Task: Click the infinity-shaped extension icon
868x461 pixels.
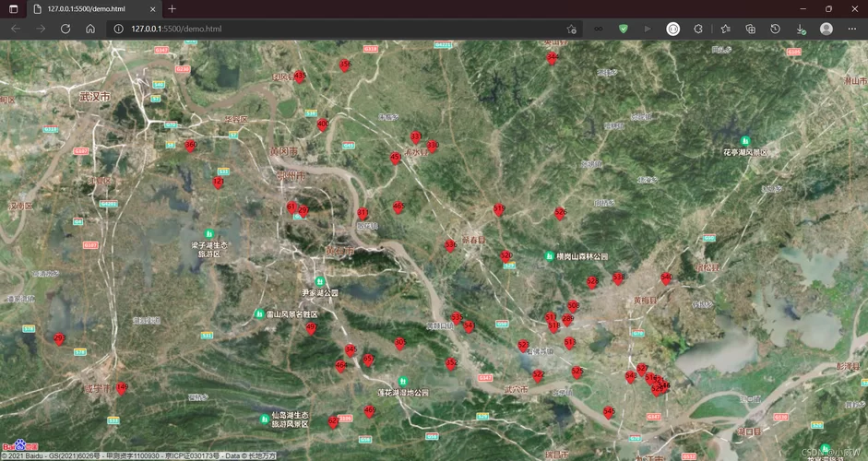Action: click(599, 29)
